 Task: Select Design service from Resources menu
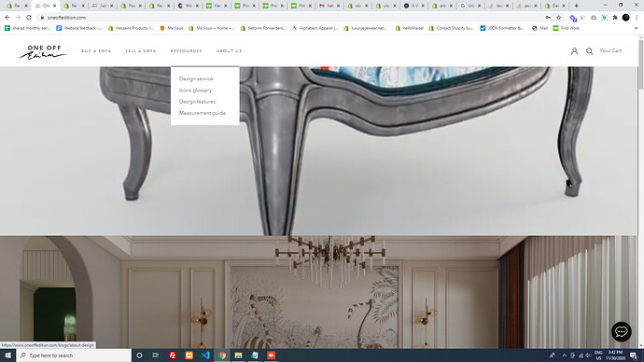click(x=196, y=78)
